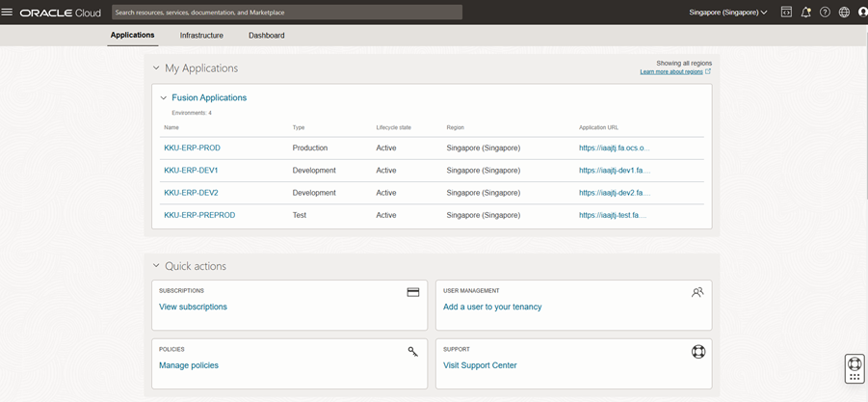Click the Lifecycle state column header

pyautogui.click(x=394, y=127)
